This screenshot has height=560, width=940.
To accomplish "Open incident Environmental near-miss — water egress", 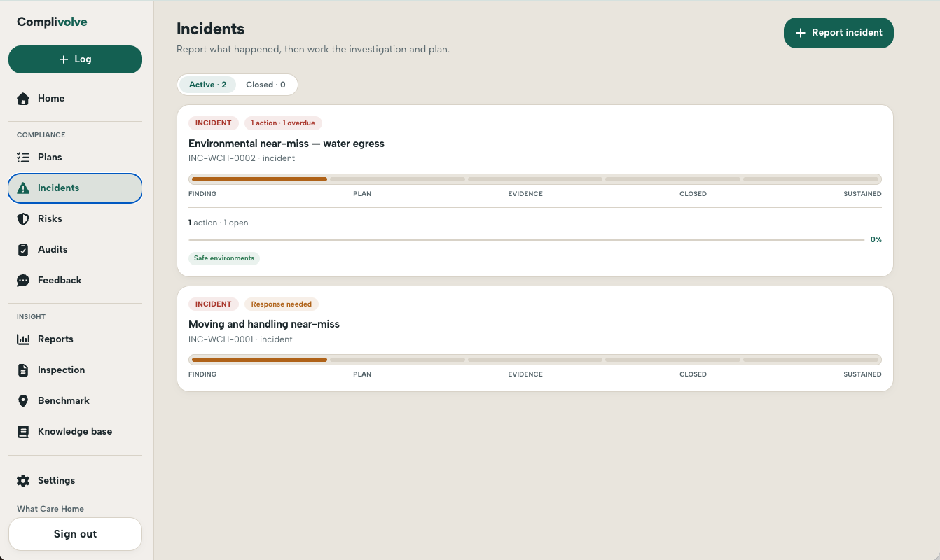I will (x=286, y=143).
